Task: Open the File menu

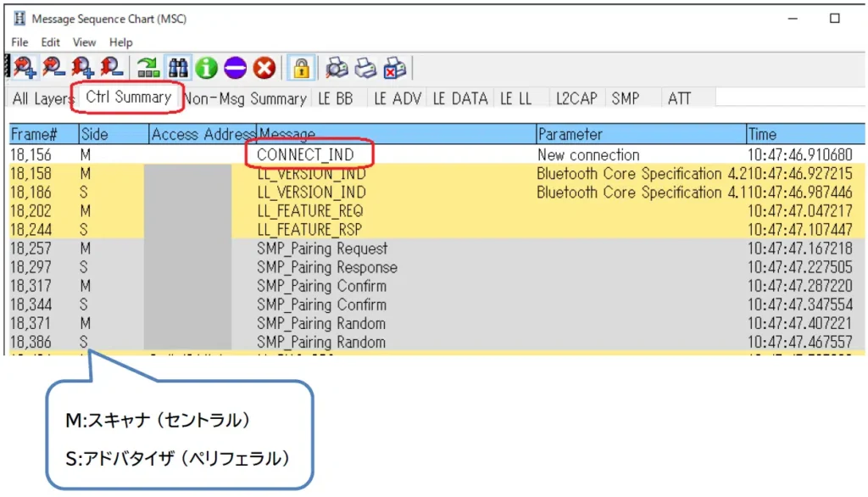Action: click(19, 42)
